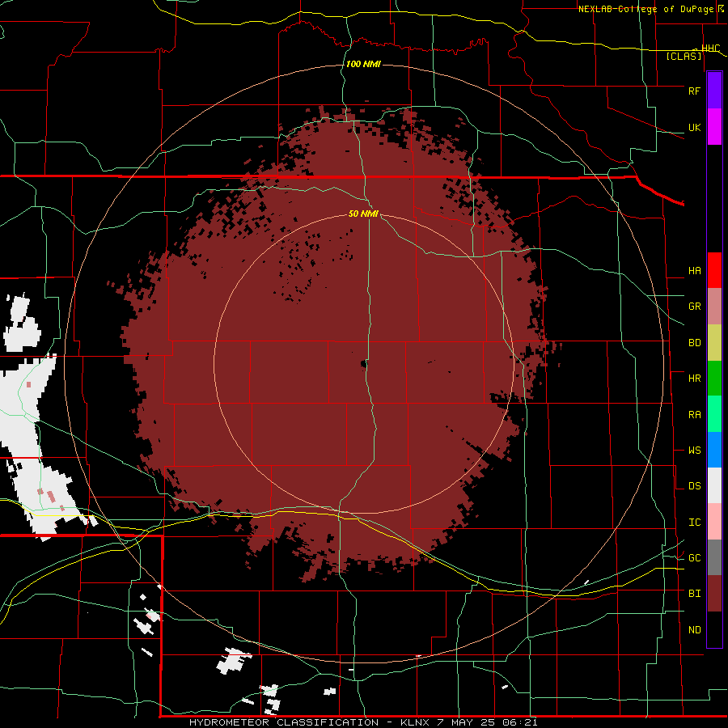Click the DS white legend color swatch

714,485
